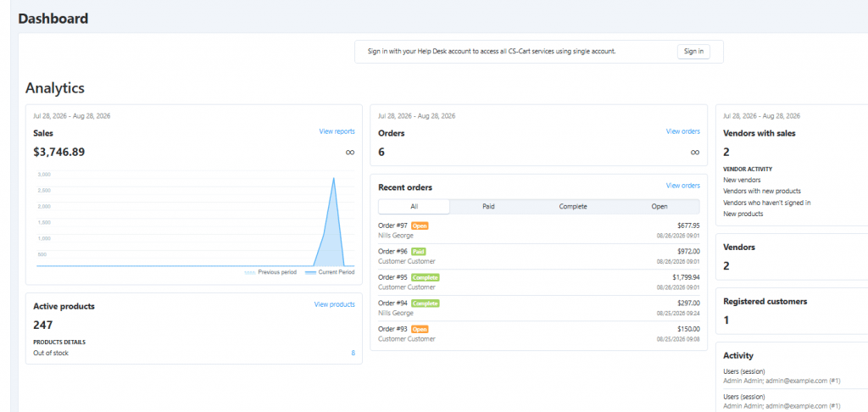Screen dimensions: 868x412
Task: Click the Paid badge on Order #96
Action: tap(419, 252)
